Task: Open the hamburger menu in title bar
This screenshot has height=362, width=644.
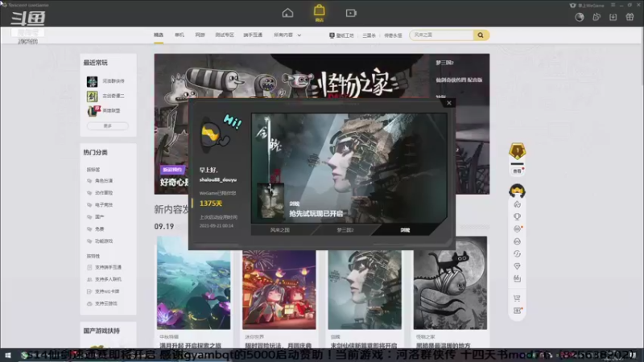Action: click(613, 5)
